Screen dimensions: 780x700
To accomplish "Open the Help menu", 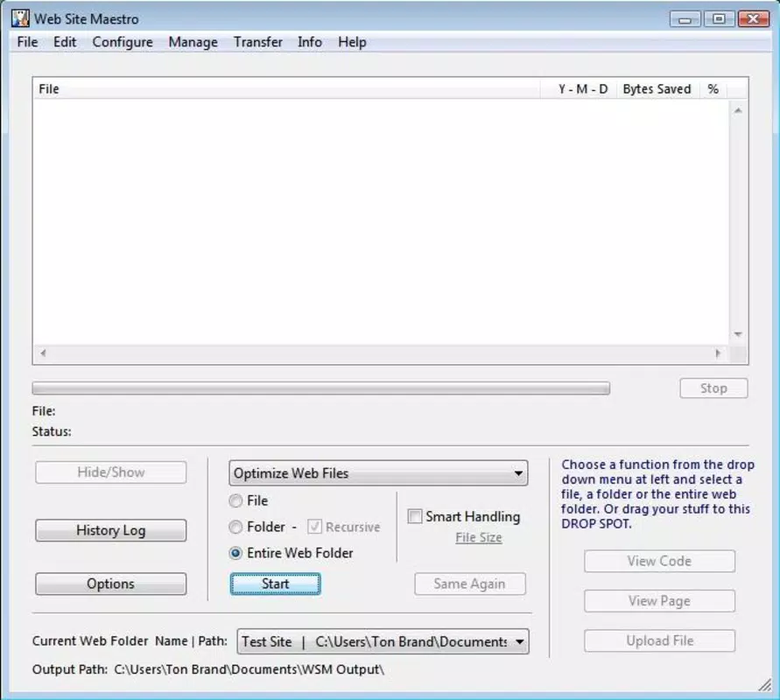I will [352, 42].
